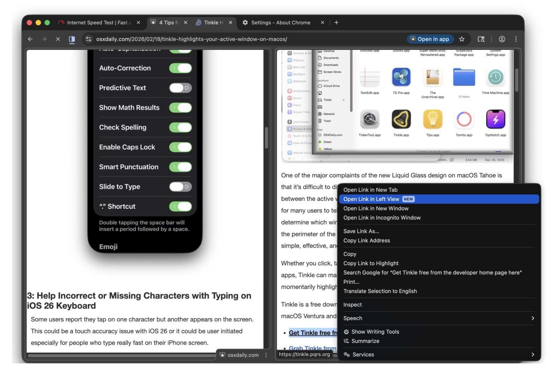Click the Tinkle.app bell icon

[401, 119]
